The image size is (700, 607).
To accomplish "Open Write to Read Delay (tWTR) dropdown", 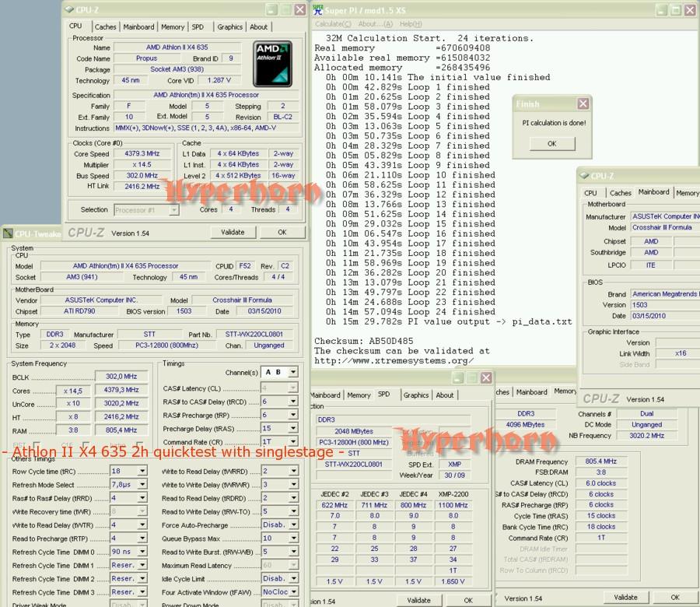I will [x=142, y=525].
